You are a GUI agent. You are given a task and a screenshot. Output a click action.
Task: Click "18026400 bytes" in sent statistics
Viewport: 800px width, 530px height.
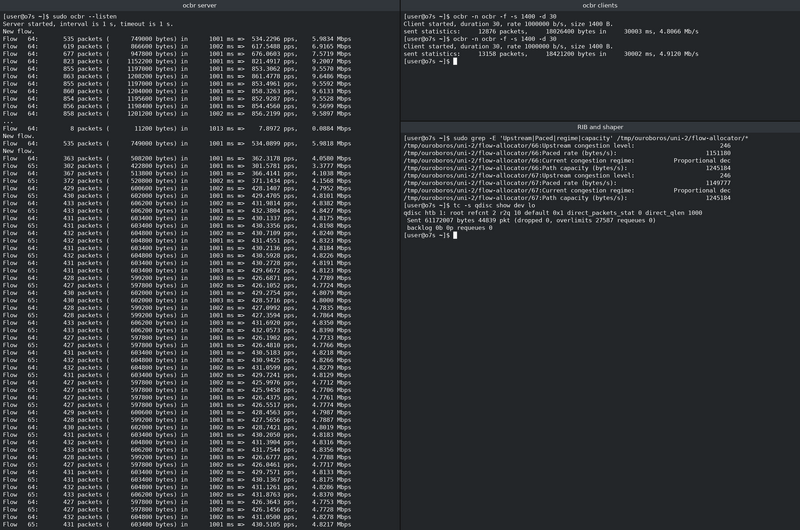[569, 31]
